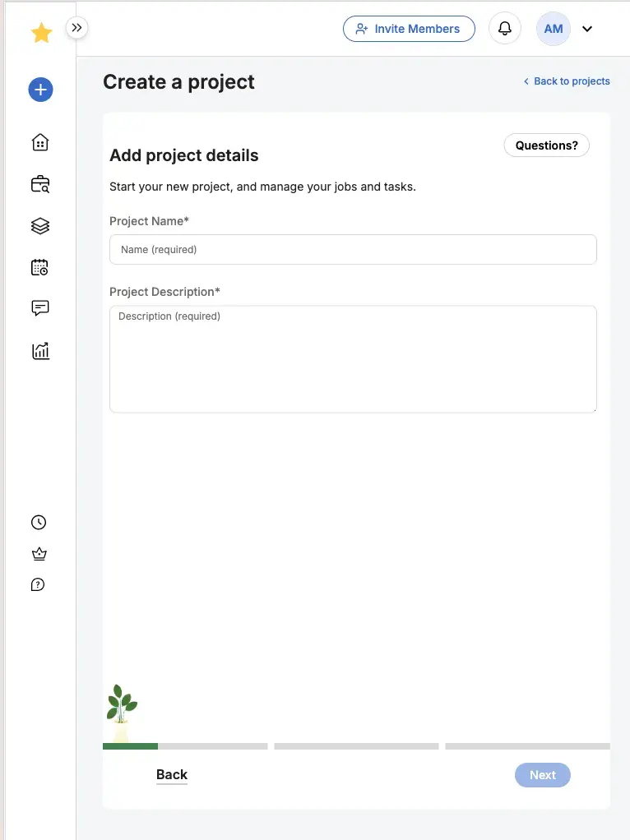
Task: Open the account dropdown next to AM
Action: (587, 29)
